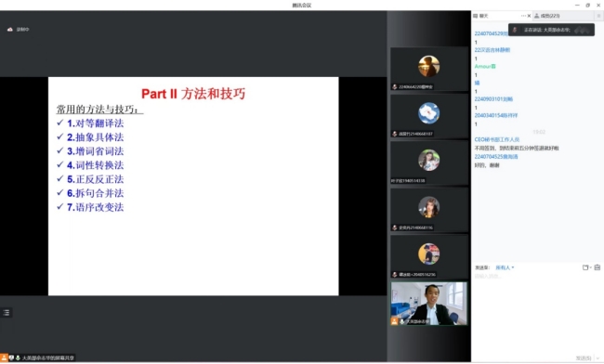Open the more options dots on the chat tab
The width and height of the screenshot is (604, 364).
pyautogui.click(x=523, y=16)
